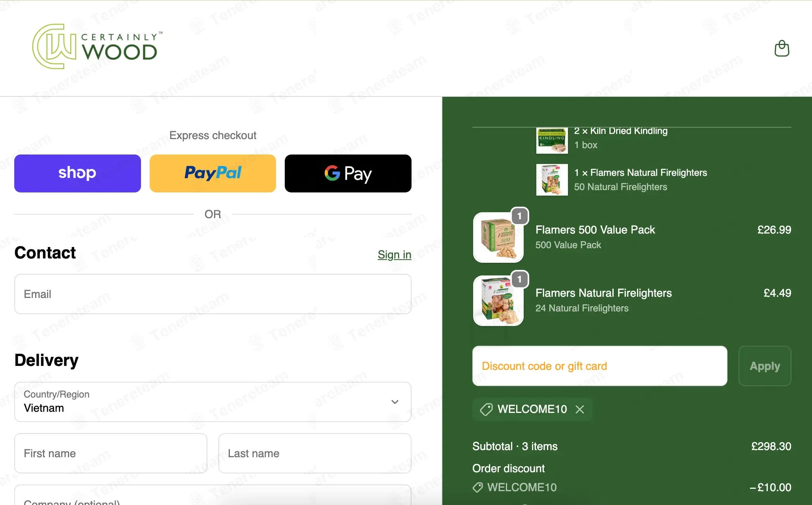
Task: Click the WELCOME10 tag icon in order discount
Action: pyautogui.click(x=477, y=488)
